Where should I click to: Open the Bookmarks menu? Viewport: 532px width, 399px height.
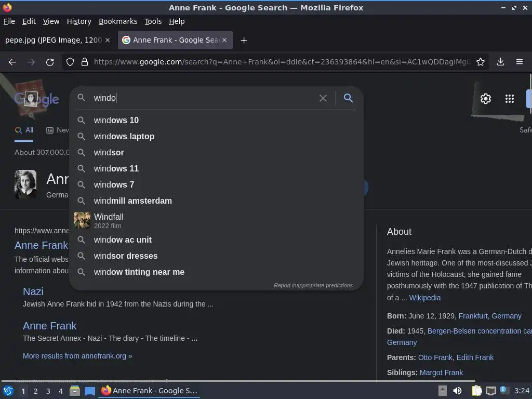pyautogui.click(x=118, y=21)
